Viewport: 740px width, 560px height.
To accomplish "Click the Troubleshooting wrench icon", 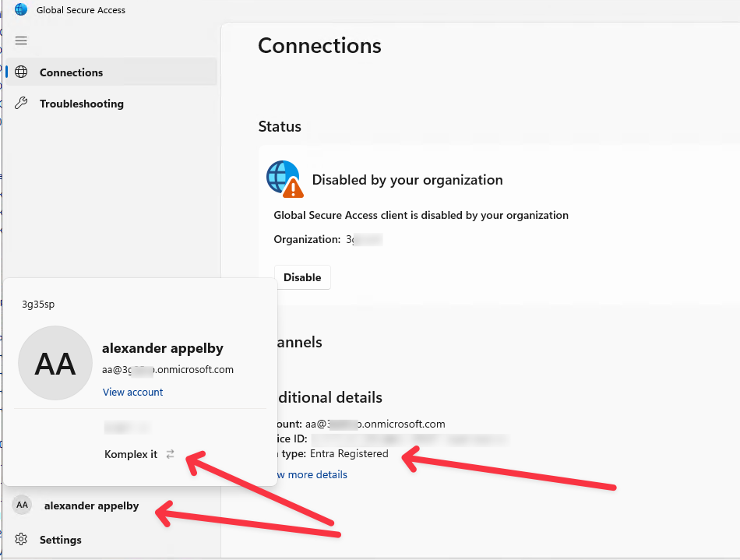I will pos(22,104).
